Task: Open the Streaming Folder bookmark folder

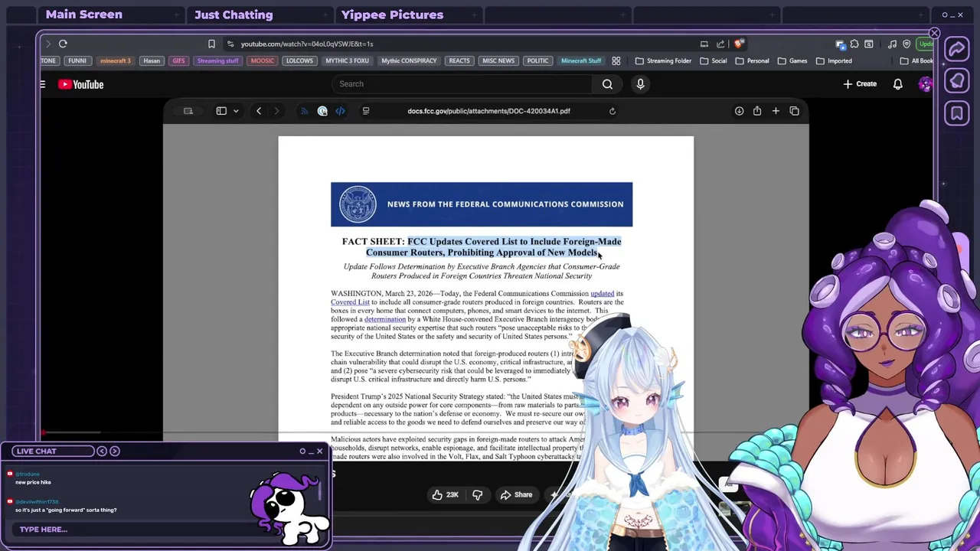Action: tap(663, 60)
